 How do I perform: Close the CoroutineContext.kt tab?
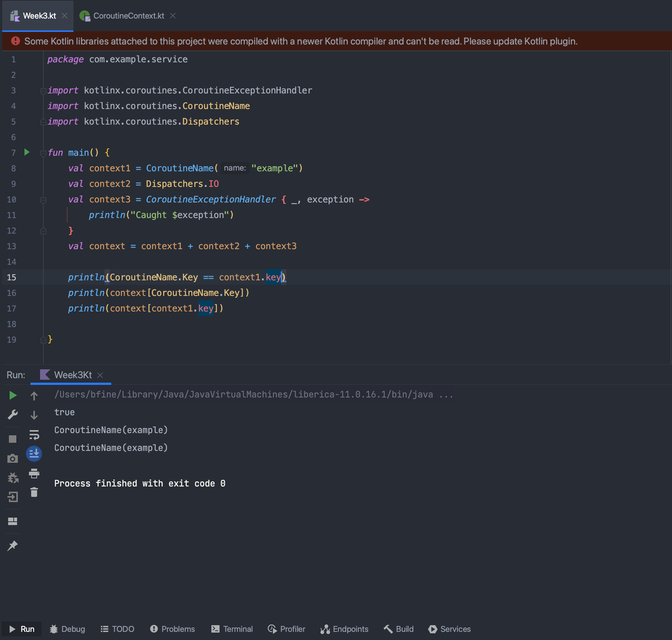pyautogui.click(x=173, y=16)
